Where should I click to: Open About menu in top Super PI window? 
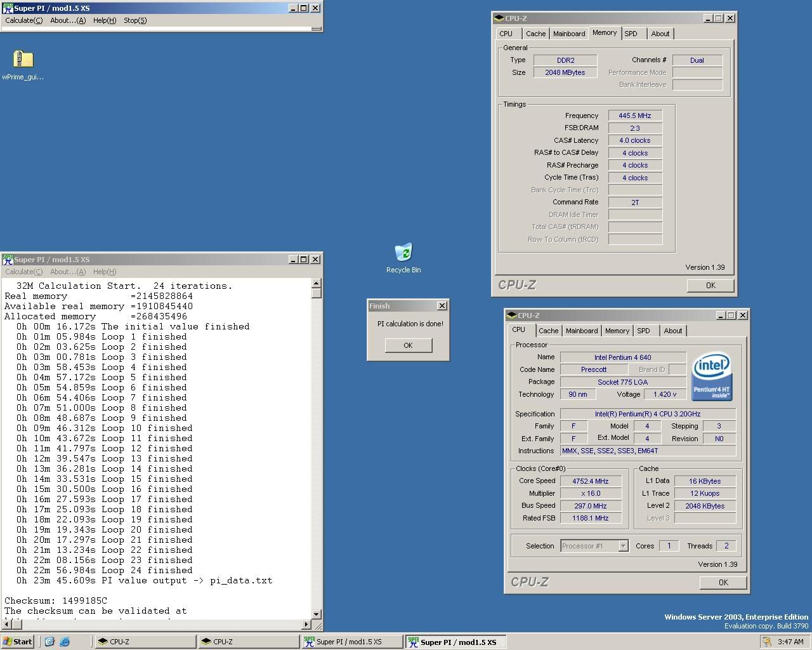[x=68, y=20]
